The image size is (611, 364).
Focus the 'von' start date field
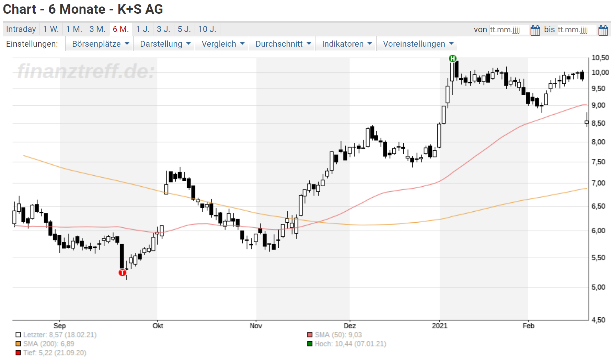pyautogui.click(x=509, y=30)
